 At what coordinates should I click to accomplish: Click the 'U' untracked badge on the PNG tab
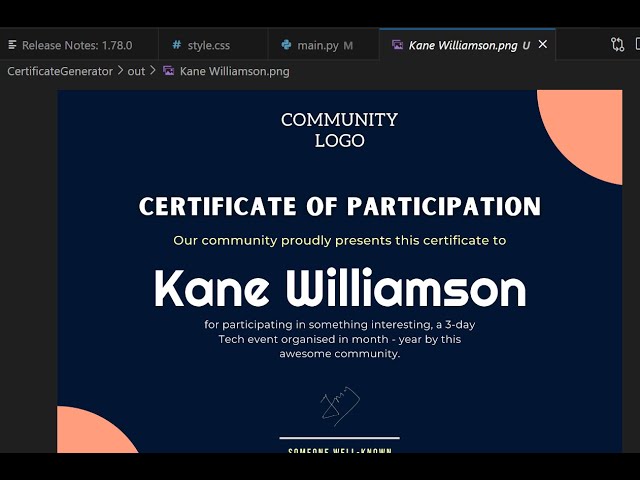(x=527, y=45)
